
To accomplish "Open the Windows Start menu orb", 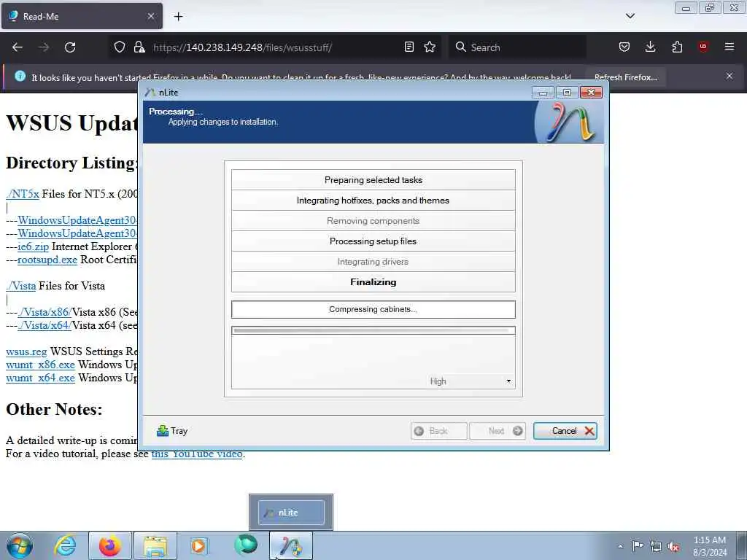I will [x=20, y=545].
